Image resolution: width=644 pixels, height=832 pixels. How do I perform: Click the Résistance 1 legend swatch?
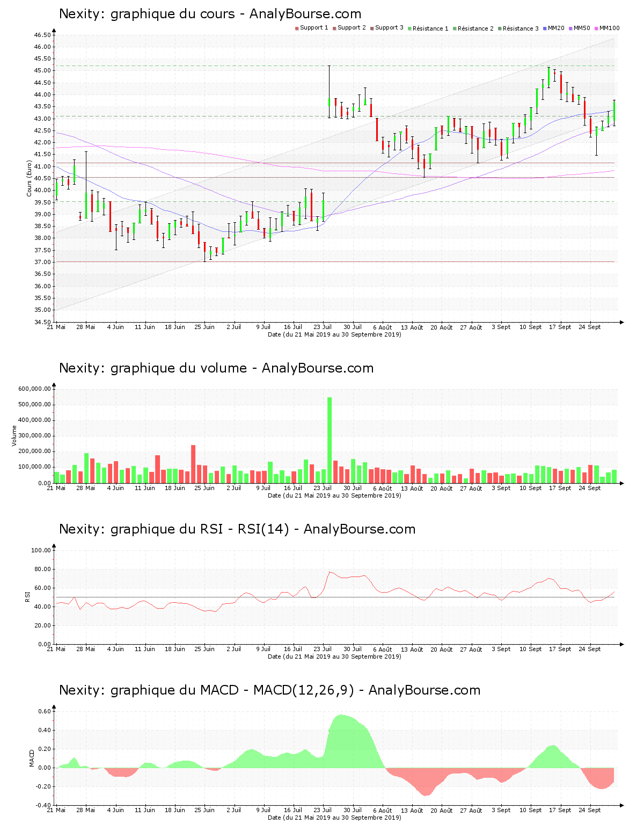409,28
